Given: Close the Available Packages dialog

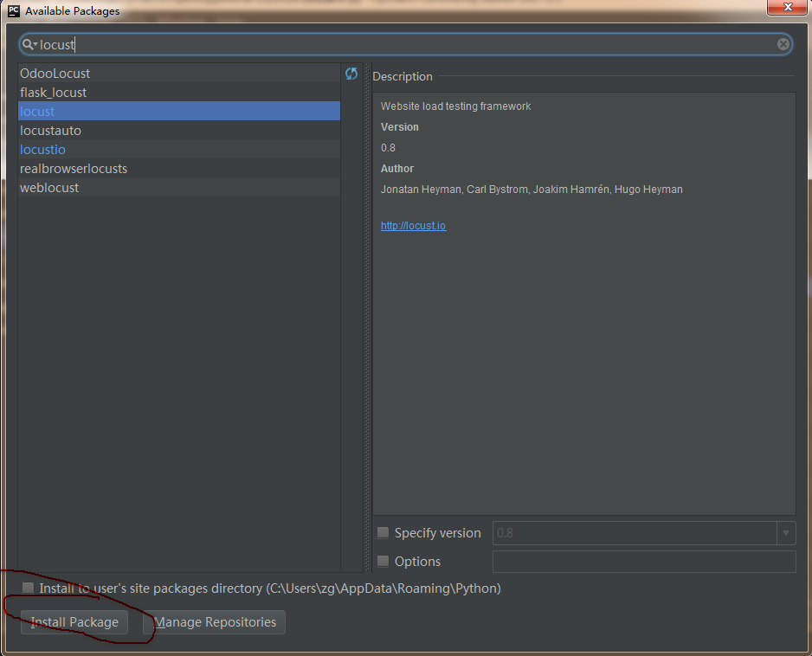Looking at the screenshot, I should click(x=787, y=7).
